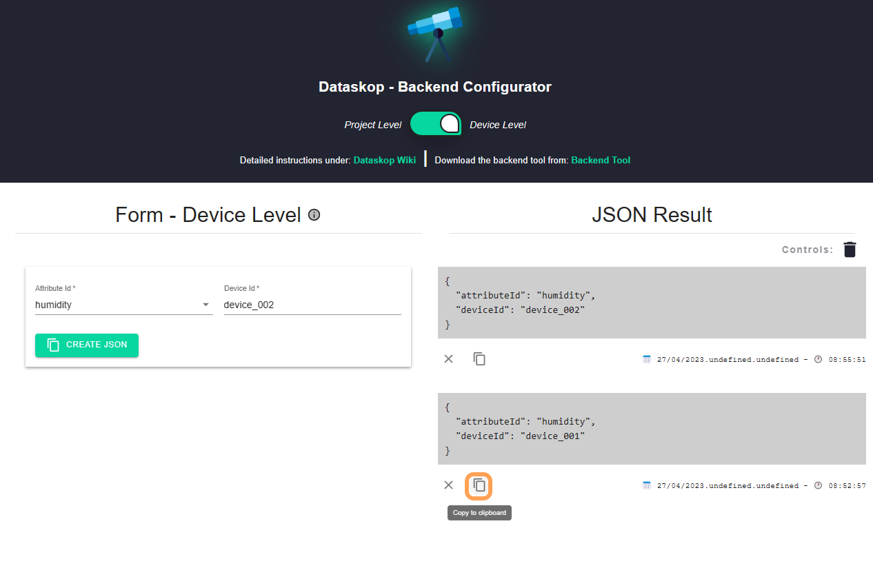Click the 'Dataskop - Backend Configurator' title

(435, 87)
